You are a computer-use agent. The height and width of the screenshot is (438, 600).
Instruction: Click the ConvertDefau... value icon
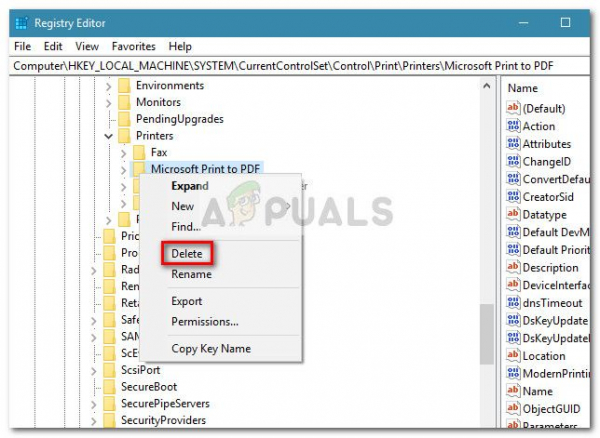(513, 179)
